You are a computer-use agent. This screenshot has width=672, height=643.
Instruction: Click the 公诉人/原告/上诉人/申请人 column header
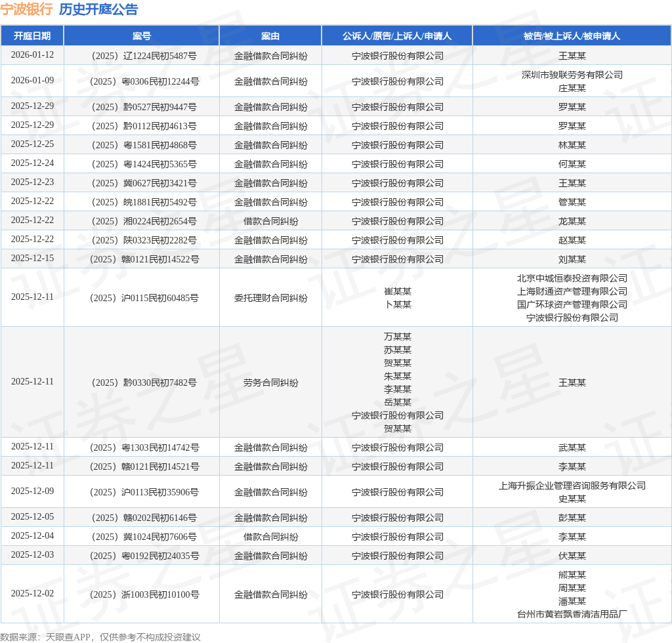pyautogui.click(x=397, y=36)
